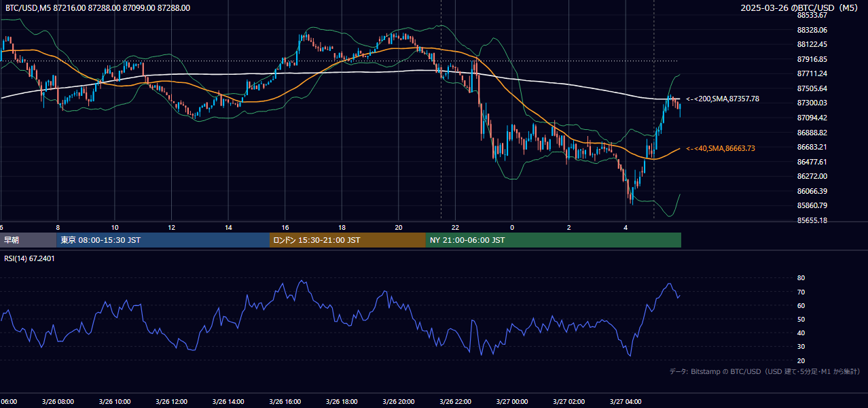868x408 pixels.
Task: Click the 早朝 session bar
Action: click(x=28, y=240)
